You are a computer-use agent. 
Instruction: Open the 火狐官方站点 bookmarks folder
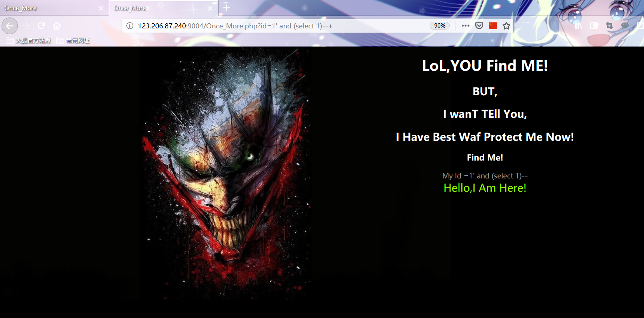pyautogui.click(x=28, y=40)
